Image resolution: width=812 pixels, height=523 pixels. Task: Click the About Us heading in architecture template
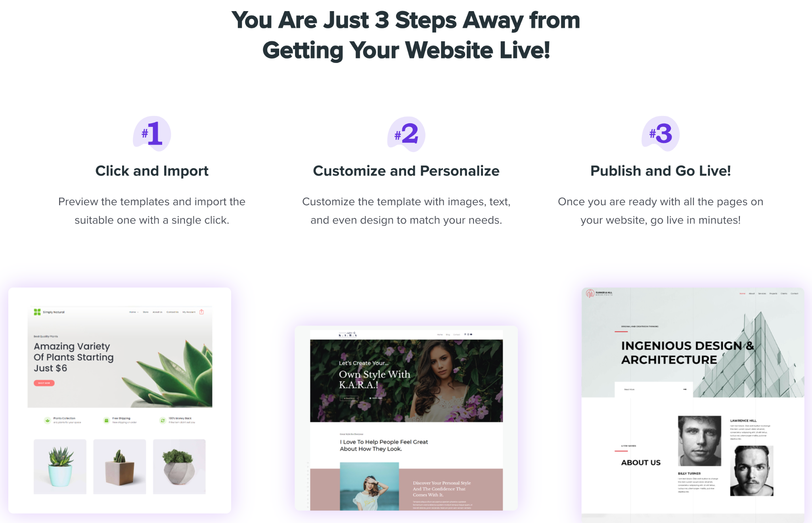click(641, 462)
